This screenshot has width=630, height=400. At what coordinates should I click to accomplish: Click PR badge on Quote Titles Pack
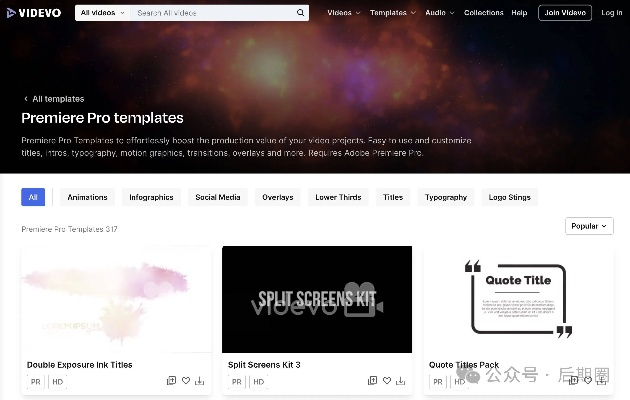click(438, 382)
